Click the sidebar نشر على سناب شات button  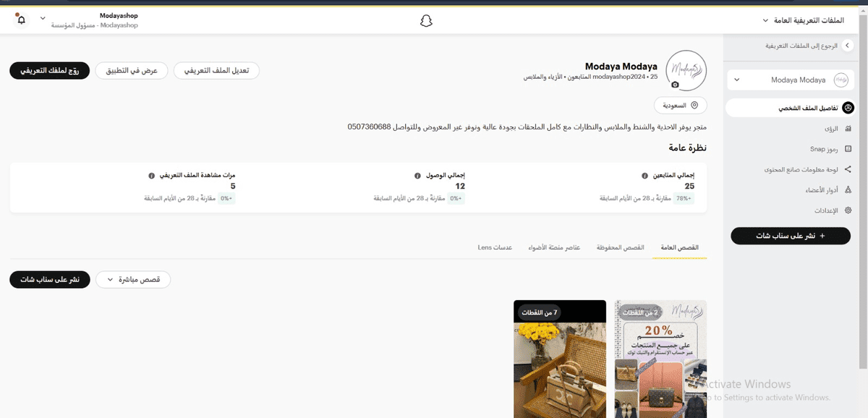[x=791, y=236]
